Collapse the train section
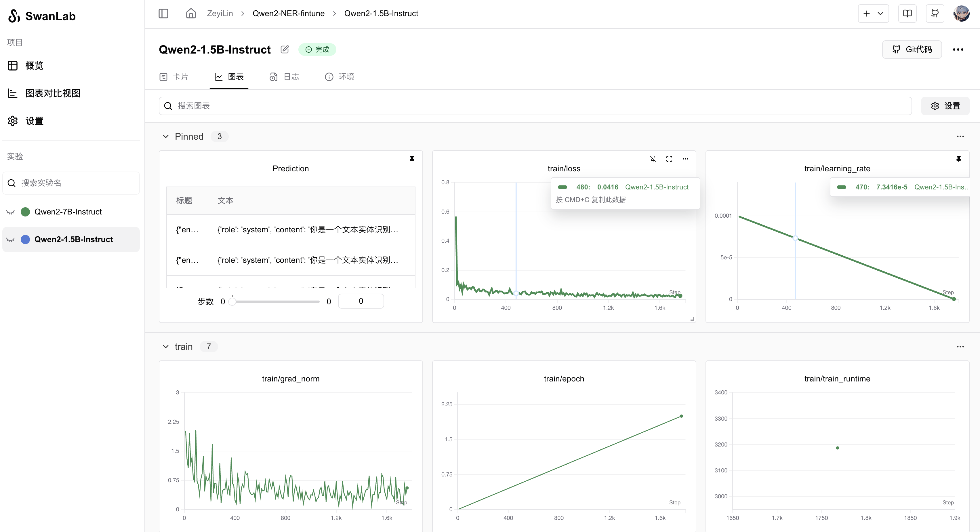 (x=165, y=347)
